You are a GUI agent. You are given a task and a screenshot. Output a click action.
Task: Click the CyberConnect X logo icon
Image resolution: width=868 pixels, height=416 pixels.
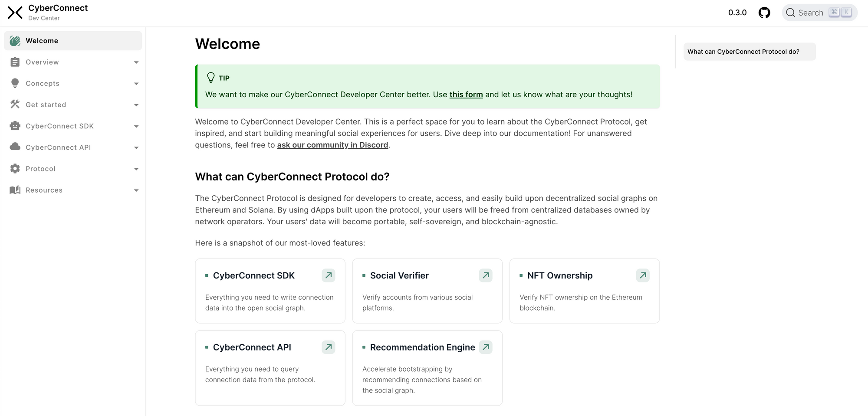tap(15, 13)
